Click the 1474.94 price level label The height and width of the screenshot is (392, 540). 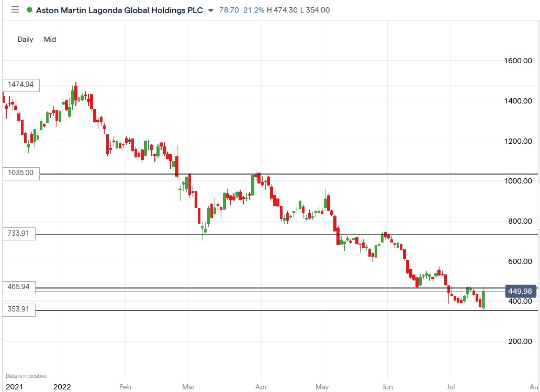pyautogui.click(x=21, y=84)
